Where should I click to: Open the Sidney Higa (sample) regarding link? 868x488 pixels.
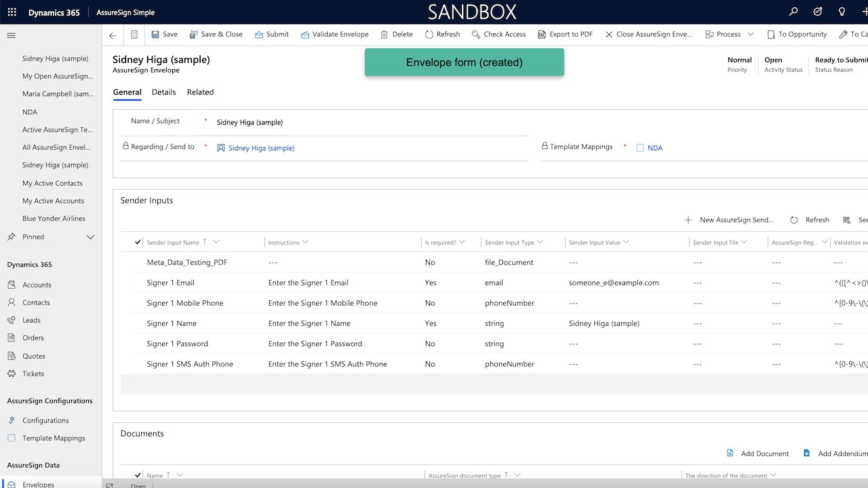[261, 148]
